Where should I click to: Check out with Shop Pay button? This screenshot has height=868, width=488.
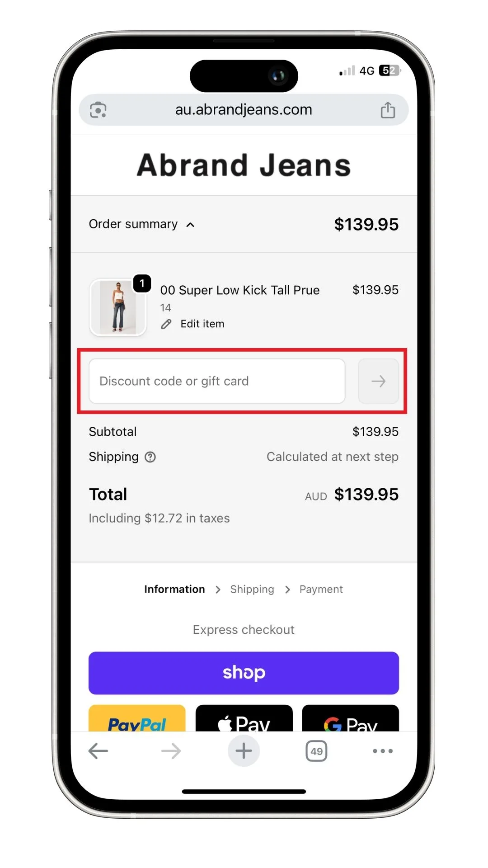pyautogui.click(x=244, y=673)
